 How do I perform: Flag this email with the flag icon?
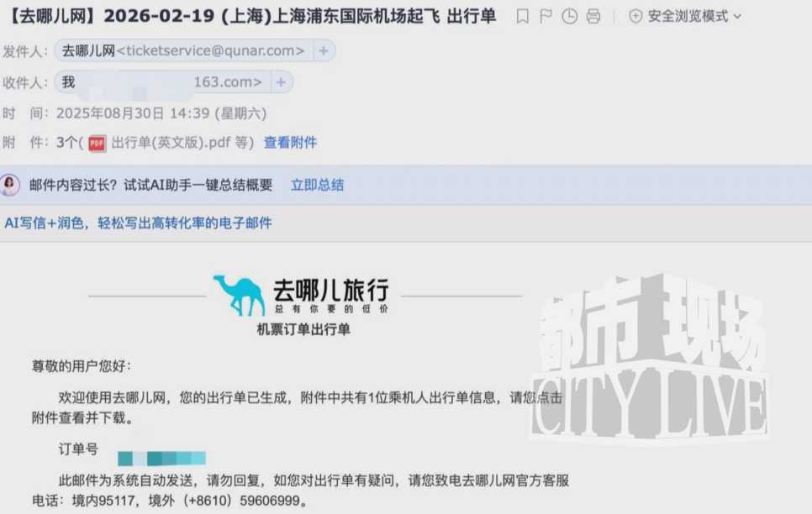click(546, 16)
